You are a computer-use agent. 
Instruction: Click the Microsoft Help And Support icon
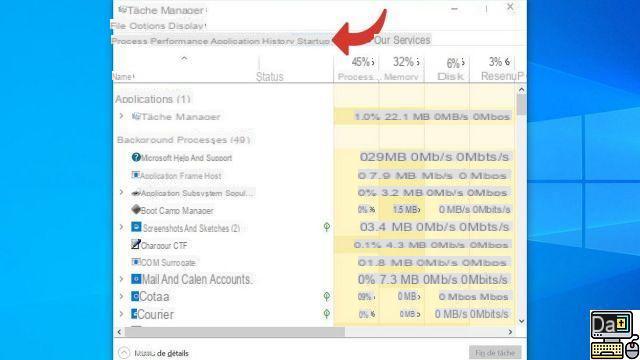pyautogui.click(x=136, y=157)
